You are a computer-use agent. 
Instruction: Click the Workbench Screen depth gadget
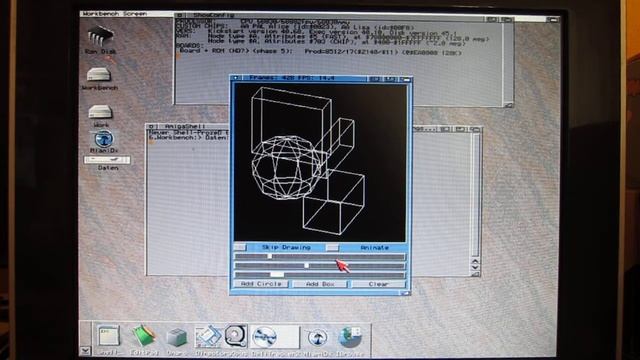[553, 19]
